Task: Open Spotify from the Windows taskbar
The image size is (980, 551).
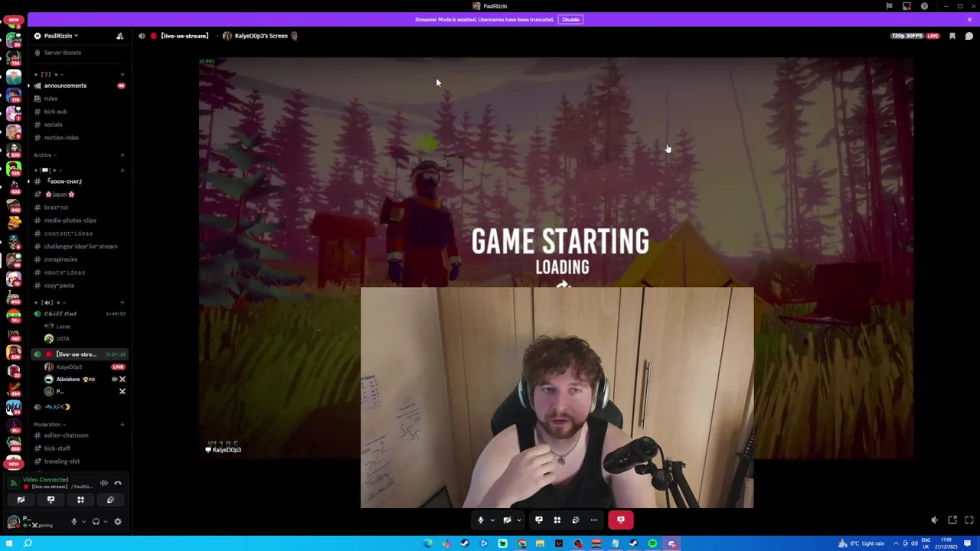Action: pos(652,543)
